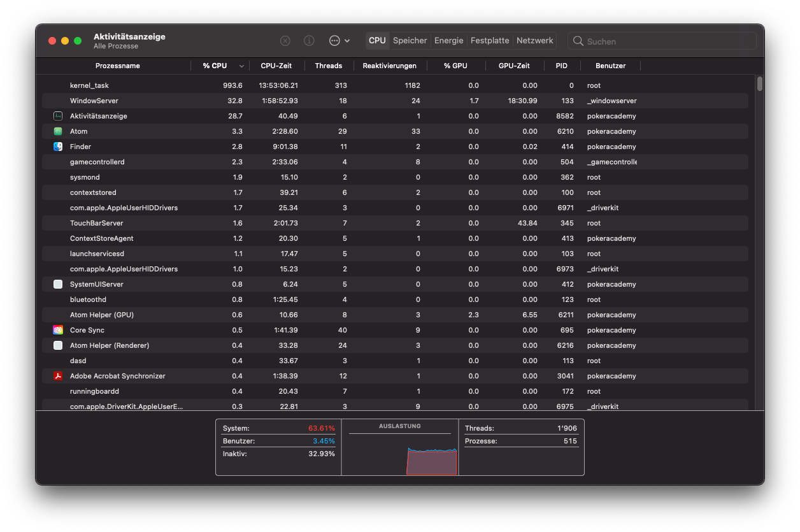Screen dimensions: 800x532
Task: Click the Aktivitätsanzeige process icon
Action: [58, 116]
